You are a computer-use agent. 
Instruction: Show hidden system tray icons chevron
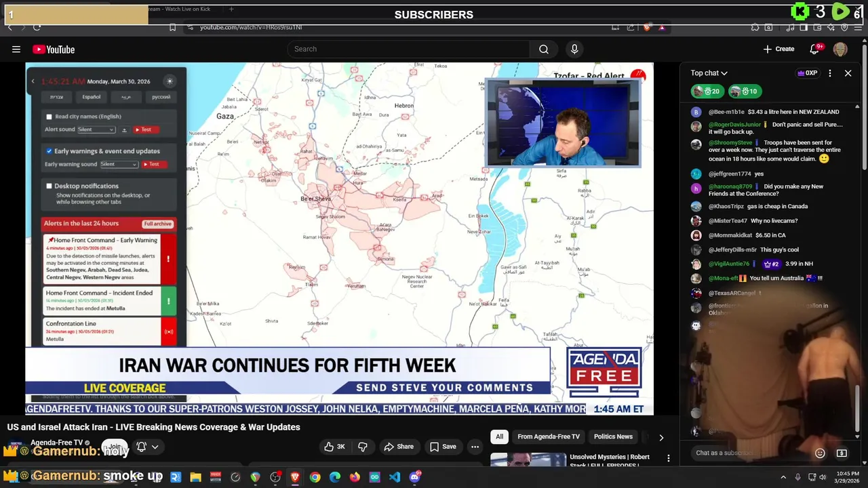pyautogui.click(x=783, y=477)
